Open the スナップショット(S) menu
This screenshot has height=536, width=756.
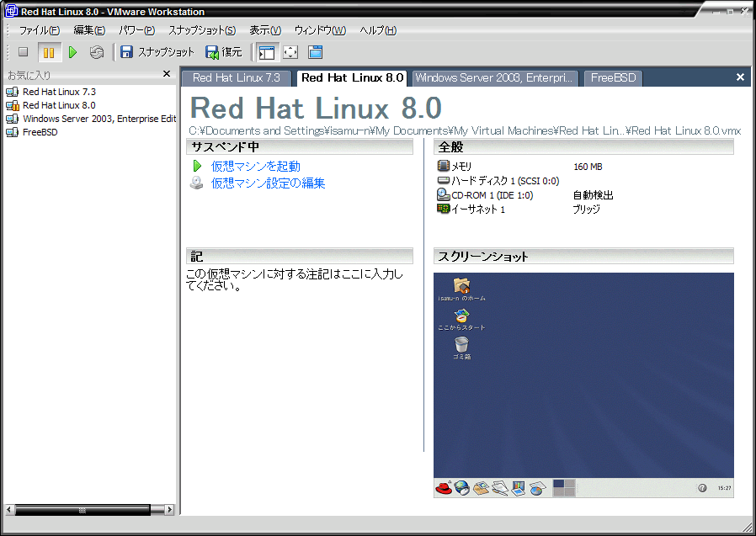[x=202, y=30]
